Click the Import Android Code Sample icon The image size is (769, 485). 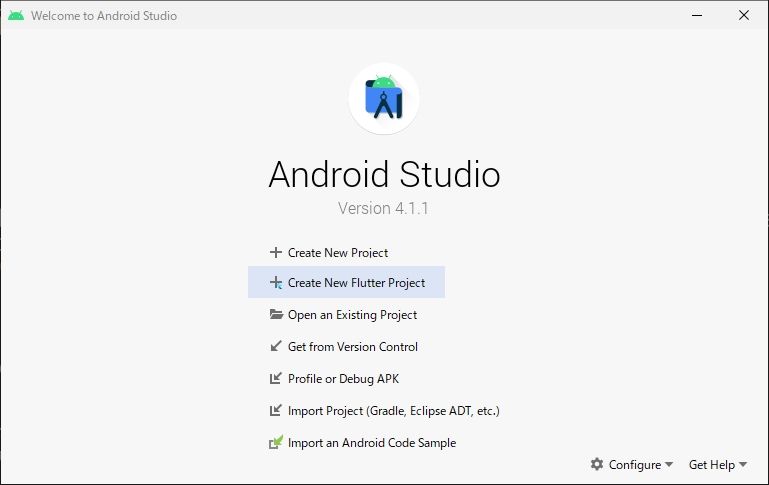pos(276,443)
